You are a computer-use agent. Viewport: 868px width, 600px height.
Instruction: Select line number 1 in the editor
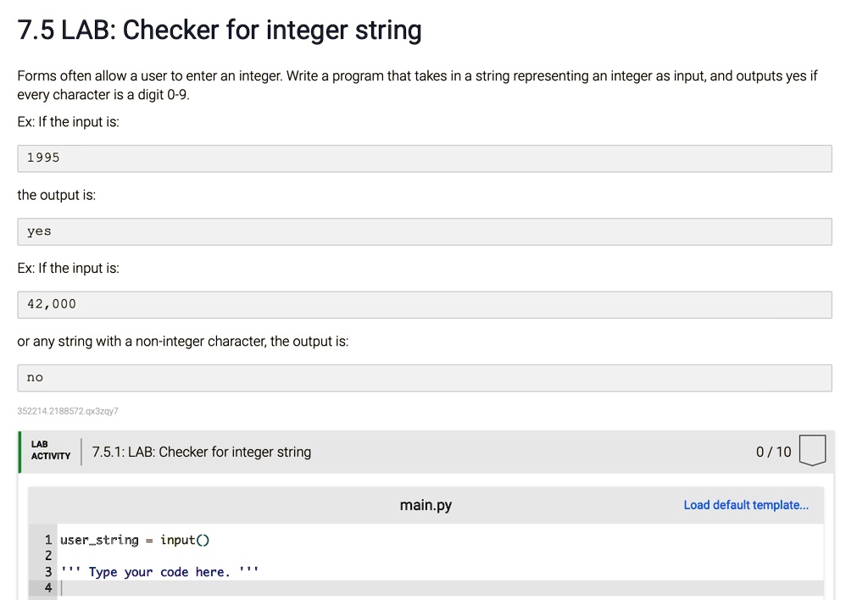click(x=47, y=539)
